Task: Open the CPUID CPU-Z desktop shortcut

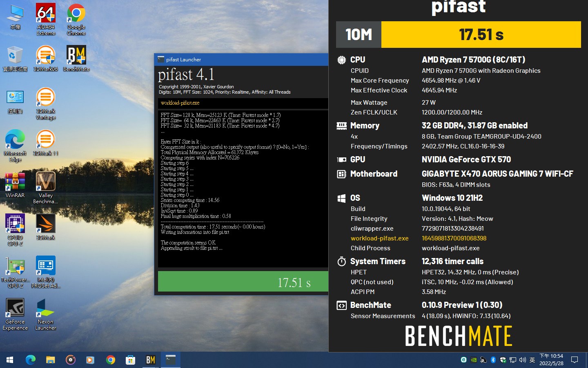Action: [15, 230]
